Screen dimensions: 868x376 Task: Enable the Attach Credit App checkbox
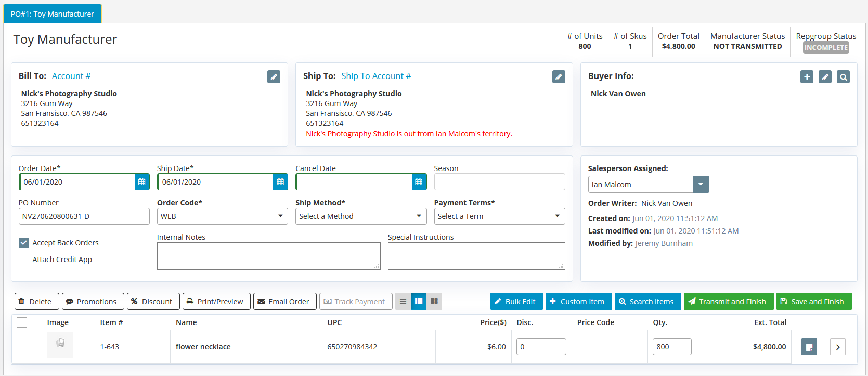click(24, 259)
